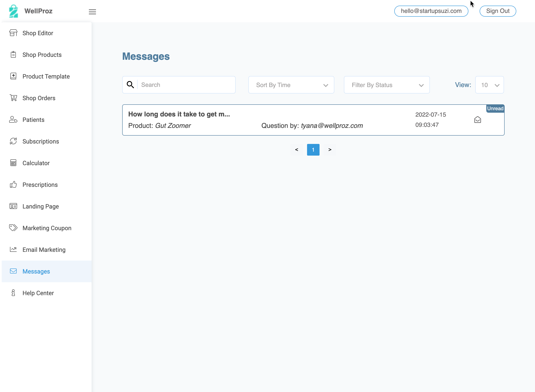This screenshot has width=535, height=392.
Task: Select page 1 in pagination
Action: (313, 150)
